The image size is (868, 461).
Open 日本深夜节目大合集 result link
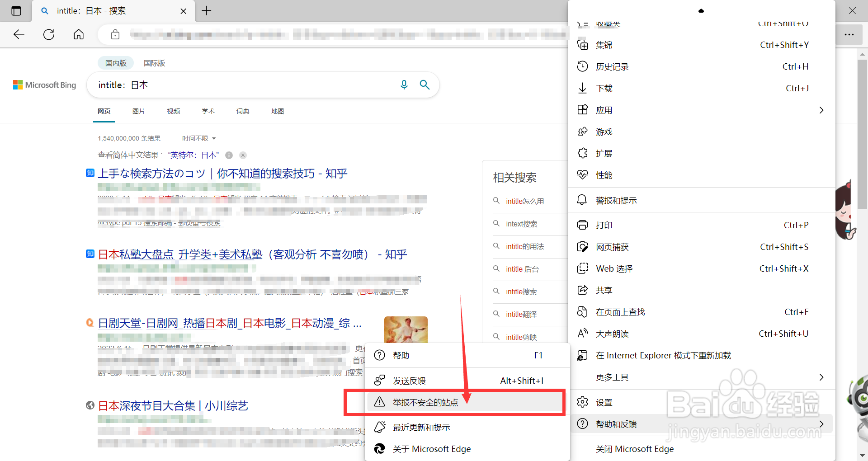point(173,406)
